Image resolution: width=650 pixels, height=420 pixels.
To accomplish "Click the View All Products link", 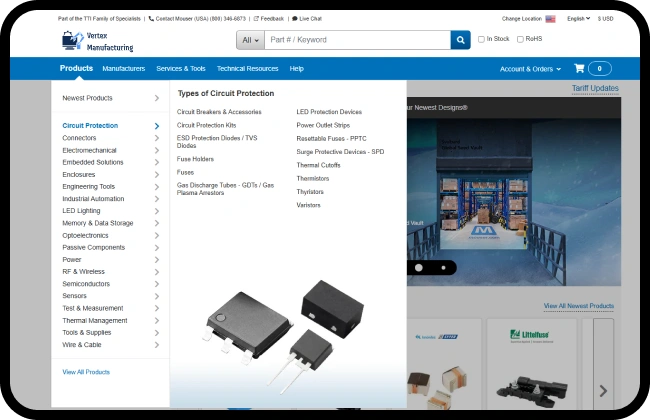I will (86, 372).
